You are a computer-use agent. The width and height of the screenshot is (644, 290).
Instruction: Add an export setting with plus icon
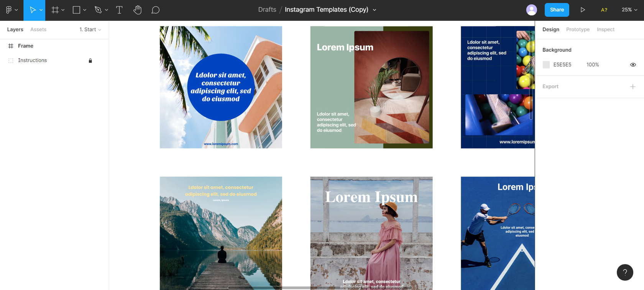click(632, 87)
